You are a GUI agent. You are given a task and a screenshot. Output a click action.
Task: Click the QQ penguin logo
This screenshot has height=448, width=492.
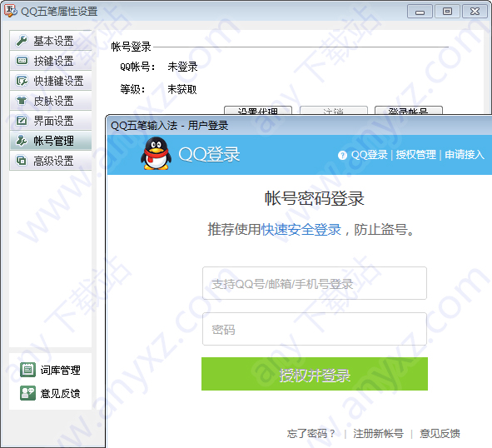click(156, 154)
